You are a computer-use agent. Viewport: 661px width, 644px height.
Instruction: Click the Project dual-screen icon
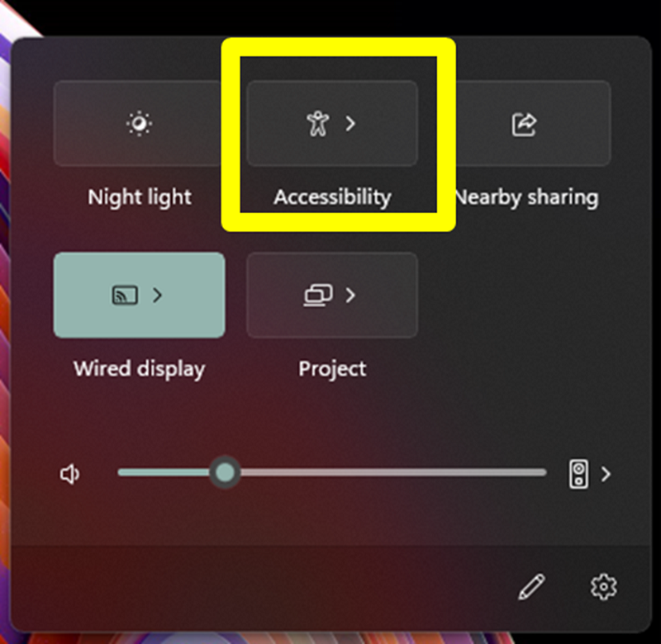click(x=318, y=295)
